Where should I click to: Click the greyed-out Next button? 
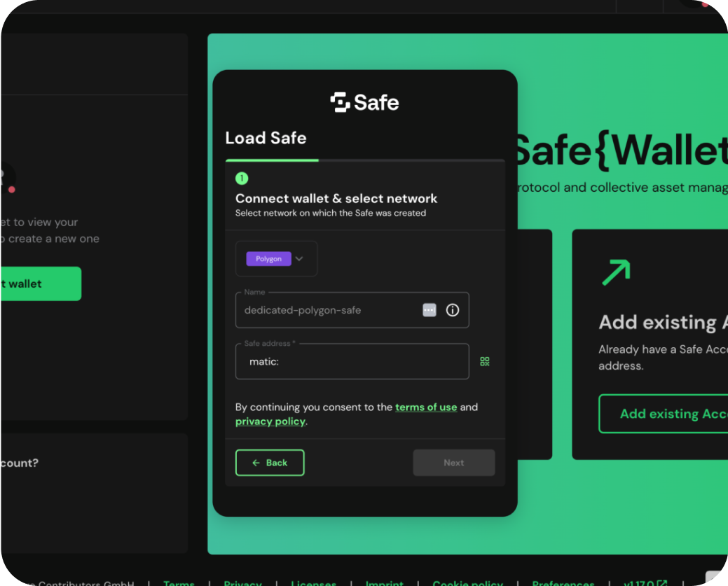[x=453, y=463]
